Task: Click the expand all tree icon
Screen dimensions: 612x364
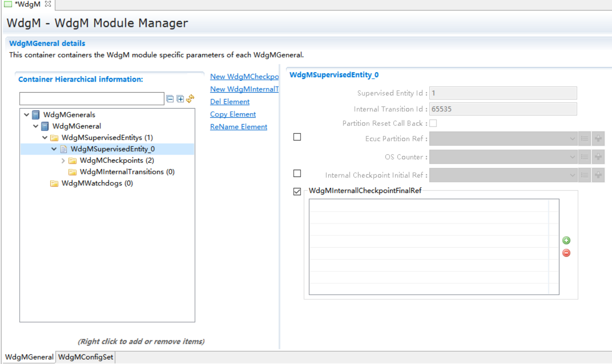Action: click(x=180, y=99)
